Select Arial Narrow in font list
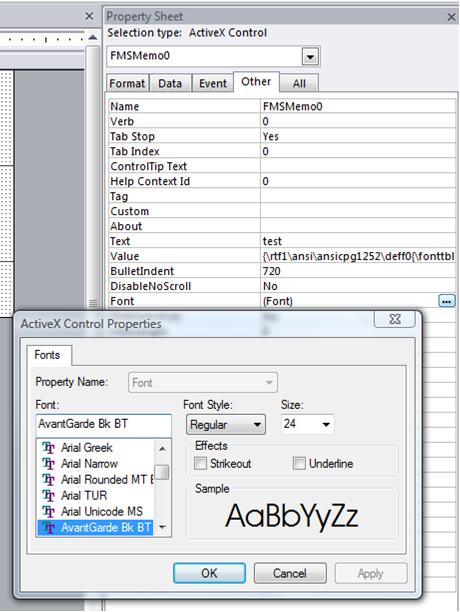460x612 pixels. tap(89, 463)
